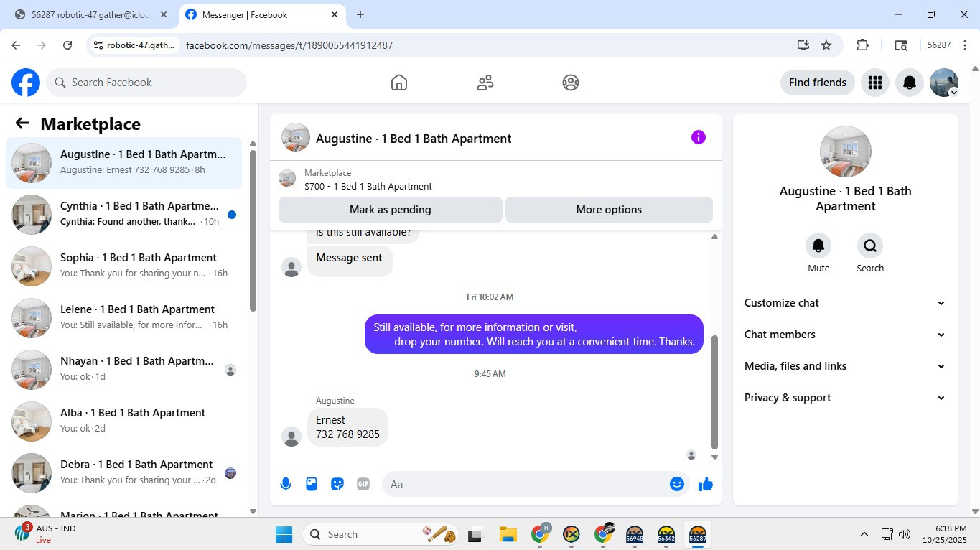This screenshot has height=550, width=980.
Task: Go to the Home feed icon
Action: [399, 83]
